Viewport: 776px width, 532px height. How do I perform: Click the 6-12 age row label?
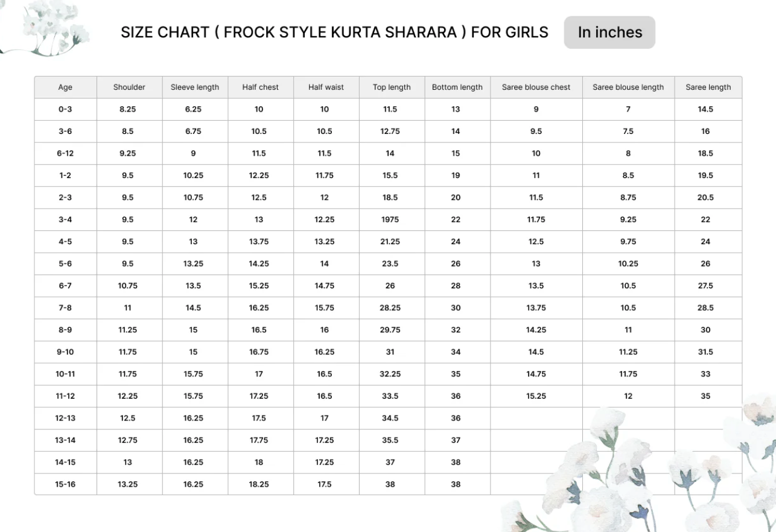(x=65, y=153)
